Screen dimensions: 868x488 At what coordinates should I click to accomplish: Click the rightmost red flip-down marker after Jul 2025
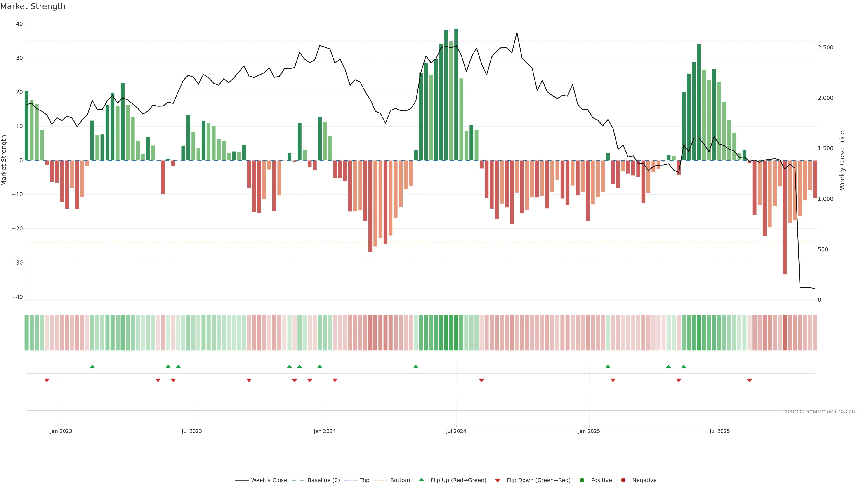[749, 380]
